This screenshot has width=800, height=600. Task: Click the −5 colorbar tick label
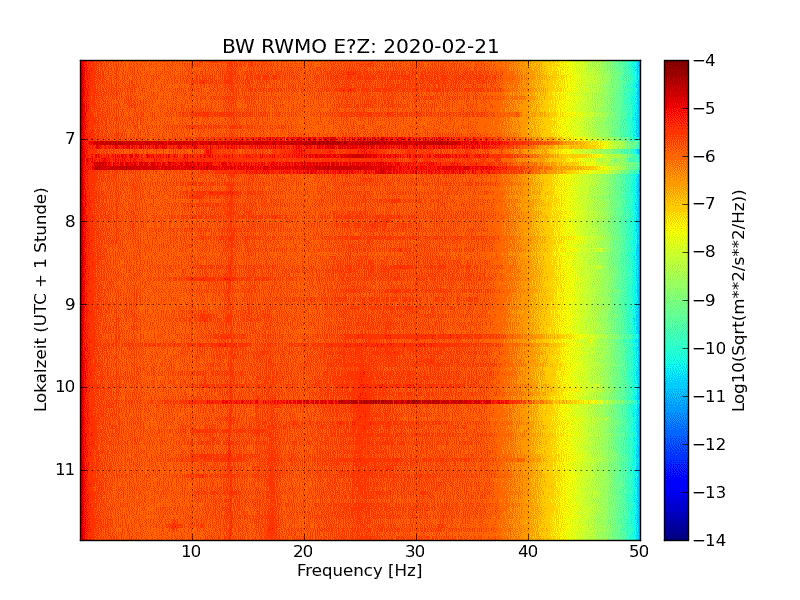point(705,109)
